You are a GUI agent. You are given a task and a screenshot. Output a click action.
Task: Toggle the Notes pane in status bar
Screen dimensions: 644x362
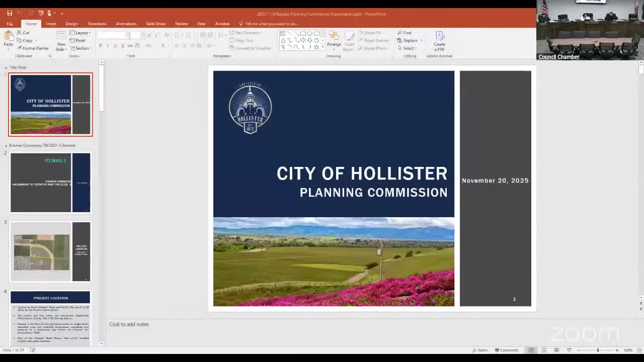click(x=480, y=350)
